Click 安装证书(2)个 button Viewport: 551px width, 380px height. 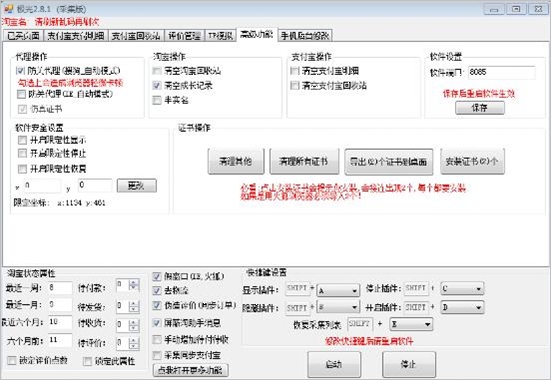472,161
